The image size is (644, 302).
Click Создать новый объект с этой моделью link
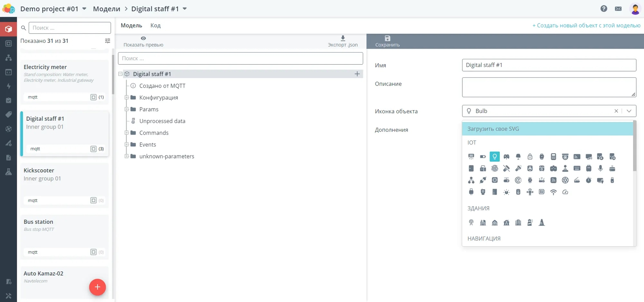[586, 25]
